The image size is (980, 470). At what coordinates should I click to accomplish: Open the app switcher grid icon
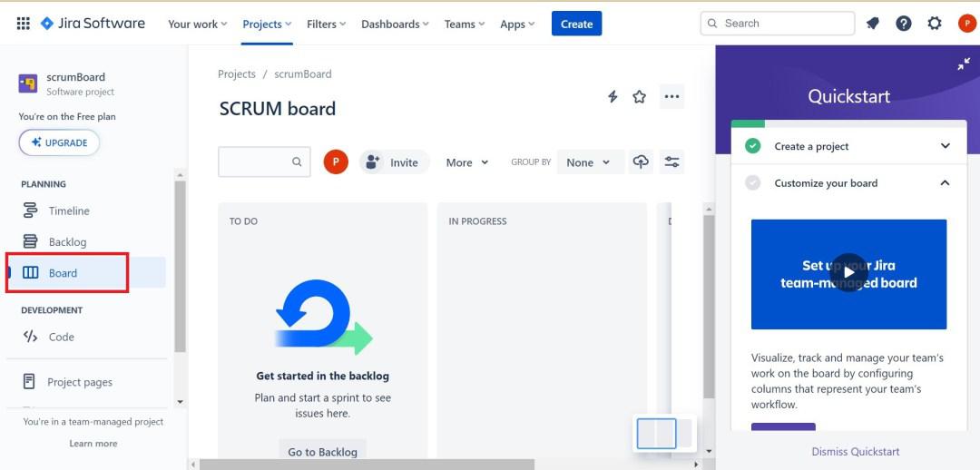pos(23,24)
